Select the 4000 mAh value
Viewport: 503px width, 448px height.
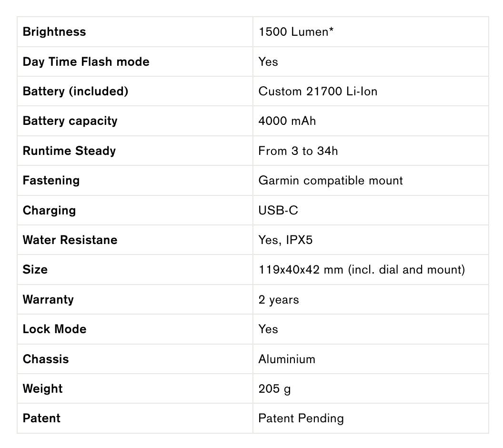287,121
